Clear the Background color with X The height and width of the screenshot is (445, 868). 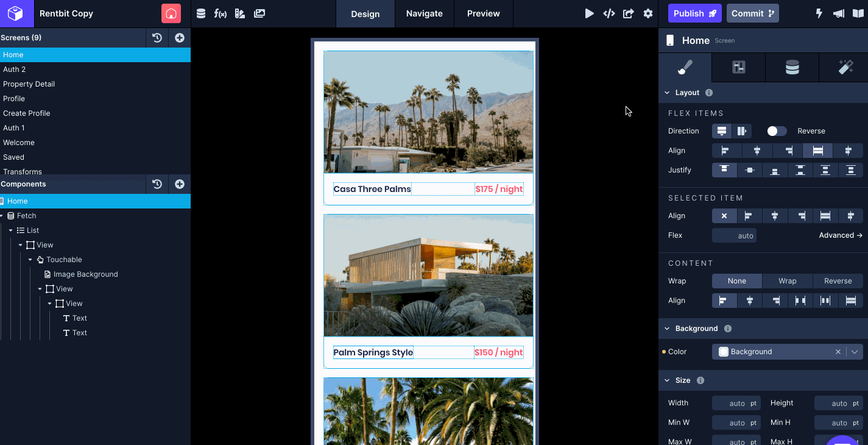pos(838,352)
